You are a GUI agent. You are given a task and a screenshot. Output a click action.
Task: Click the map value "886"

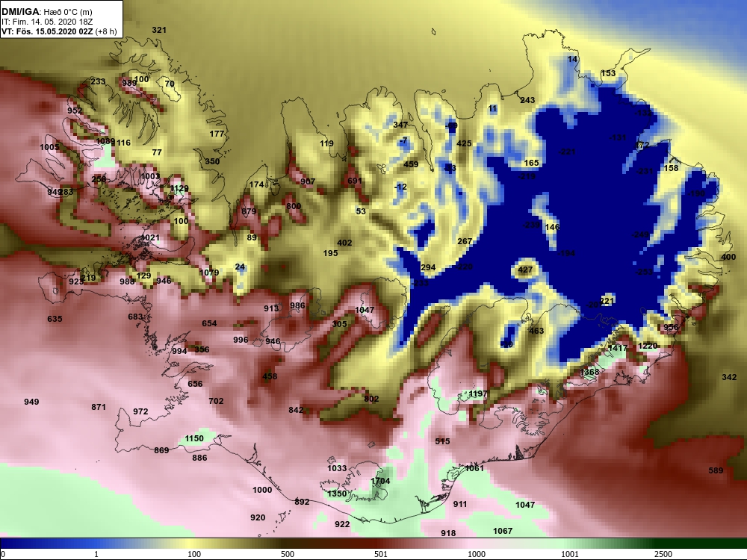pyautogui.click(x=199, y=458)
